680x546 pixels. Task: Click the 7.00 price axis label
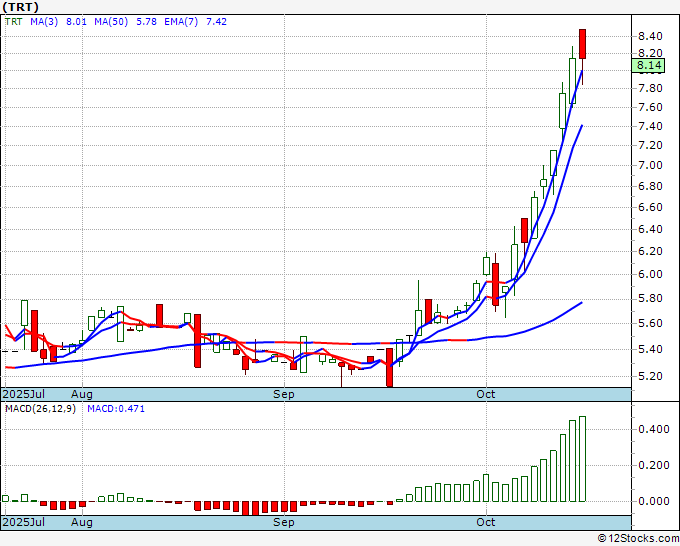(650, 165)
